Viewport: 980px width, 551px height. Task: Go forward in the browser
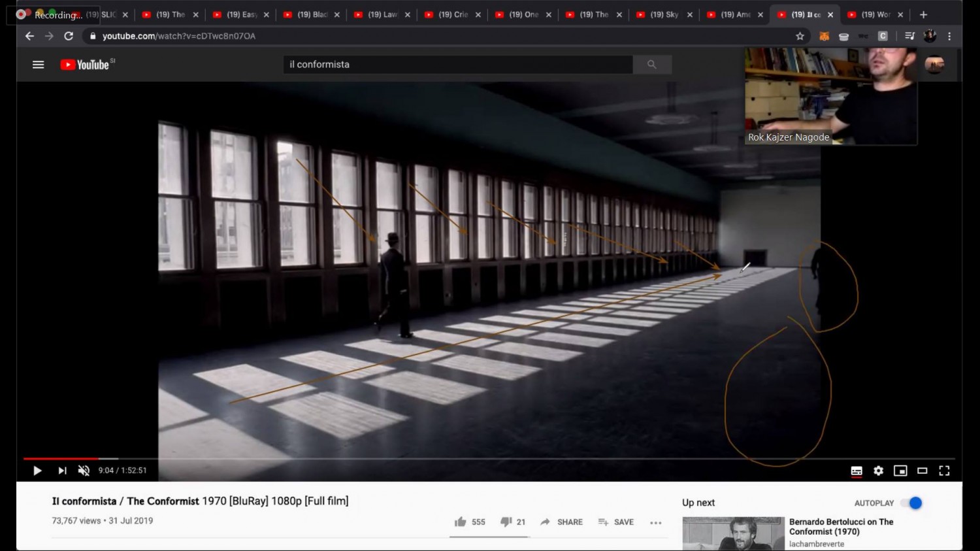(49, 36)
